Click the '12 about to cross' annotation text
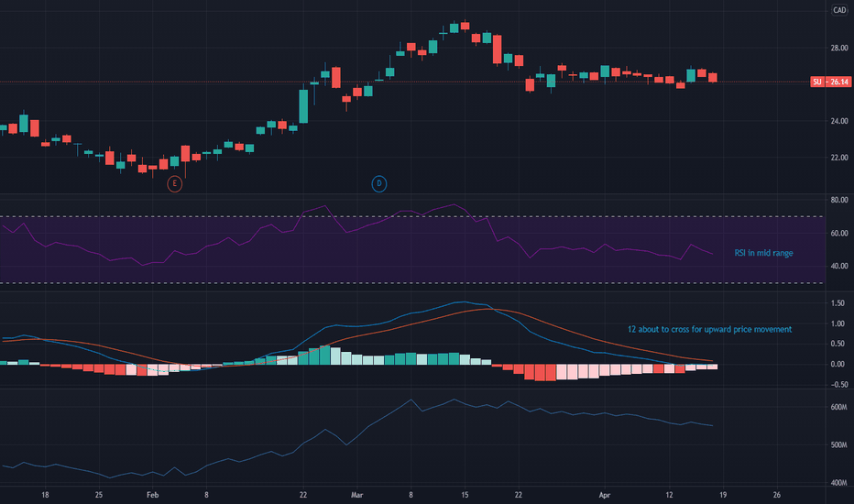 [x=709, y=329]
